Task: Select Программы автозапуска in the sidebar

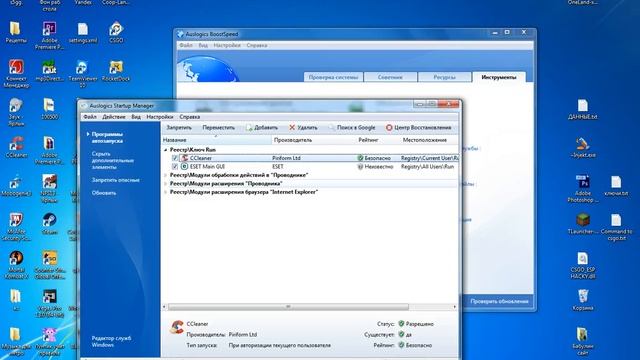Action: 107,138
